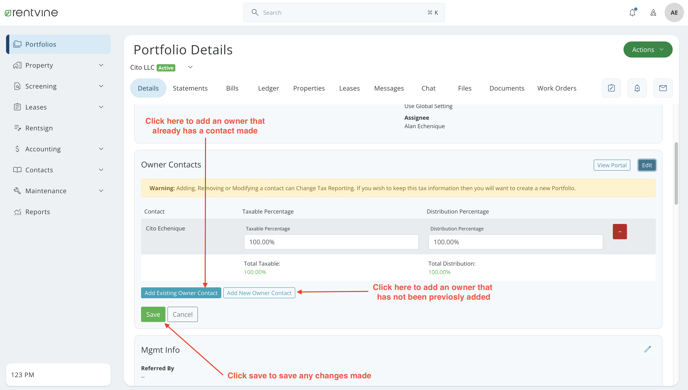Switch to the Bills tab
Screen dimensions: 688x390
pos(232,88)
